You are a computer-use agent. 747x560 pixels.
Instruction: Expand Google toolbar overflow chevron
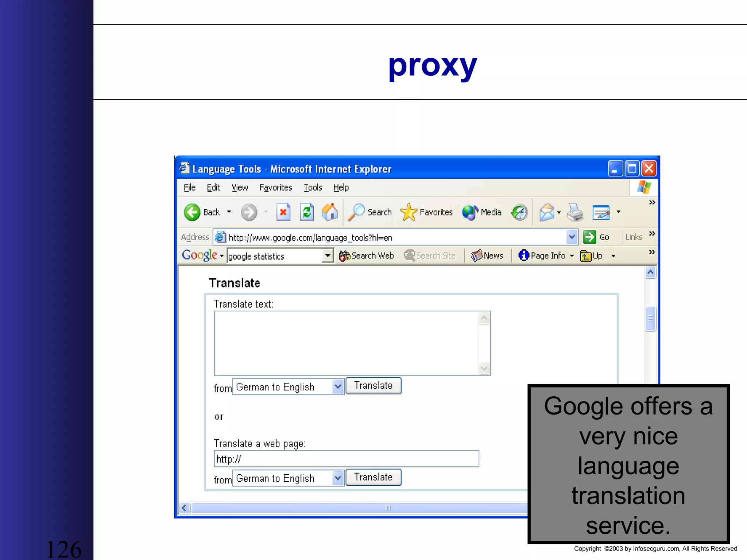point(652,252)
